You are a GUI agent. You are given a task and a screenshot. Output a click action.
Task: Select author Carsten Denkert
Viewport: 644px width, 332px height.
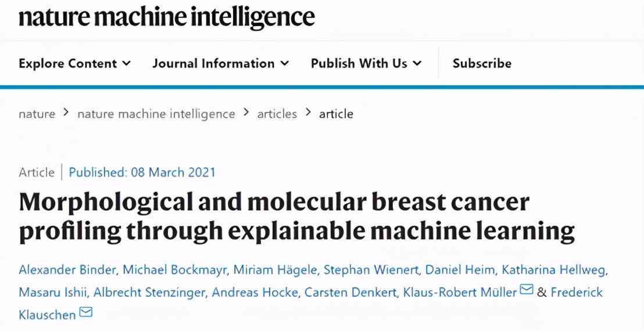pos(350,292)
